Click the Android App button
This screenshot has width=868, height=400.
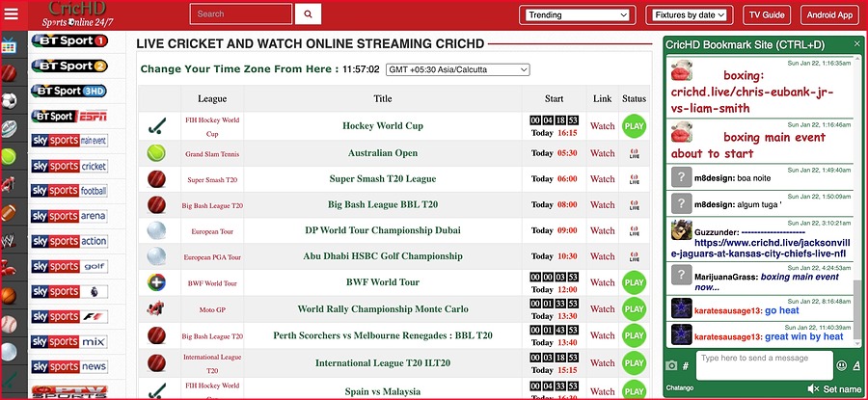pos(829,14)
